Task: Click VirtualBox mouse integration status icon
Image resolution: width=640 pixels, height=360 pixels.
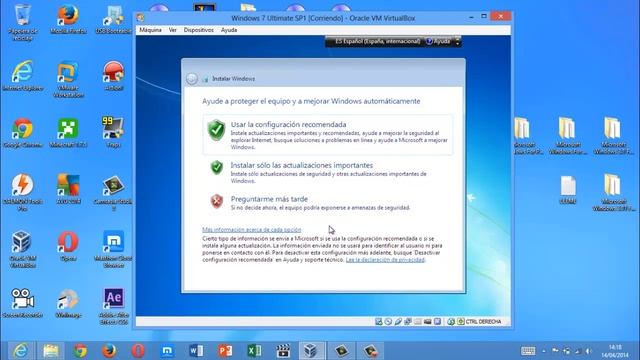Action: point(451,322)
